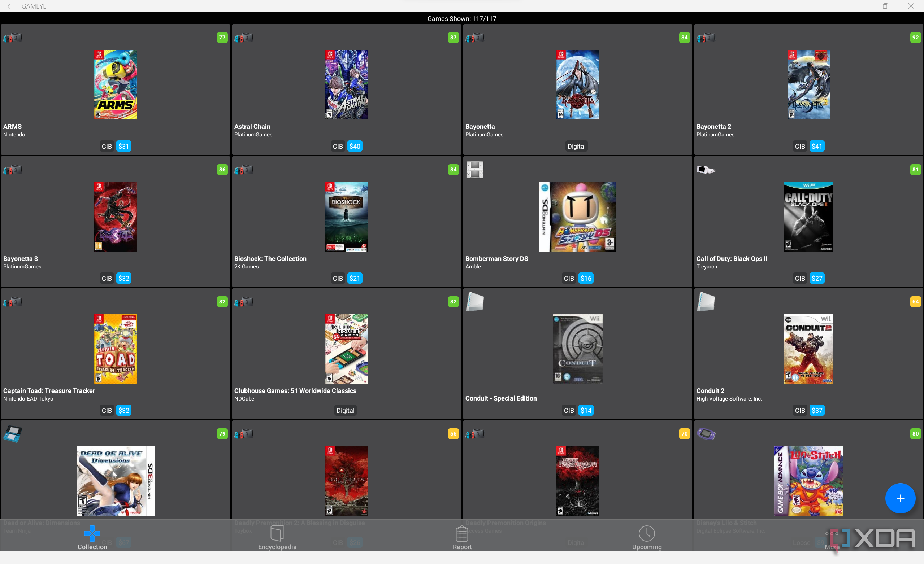Viewport: 924px width, 564px height.
Task: Click the title Conduit - Special Edition
Action: [x=501, y=398]
